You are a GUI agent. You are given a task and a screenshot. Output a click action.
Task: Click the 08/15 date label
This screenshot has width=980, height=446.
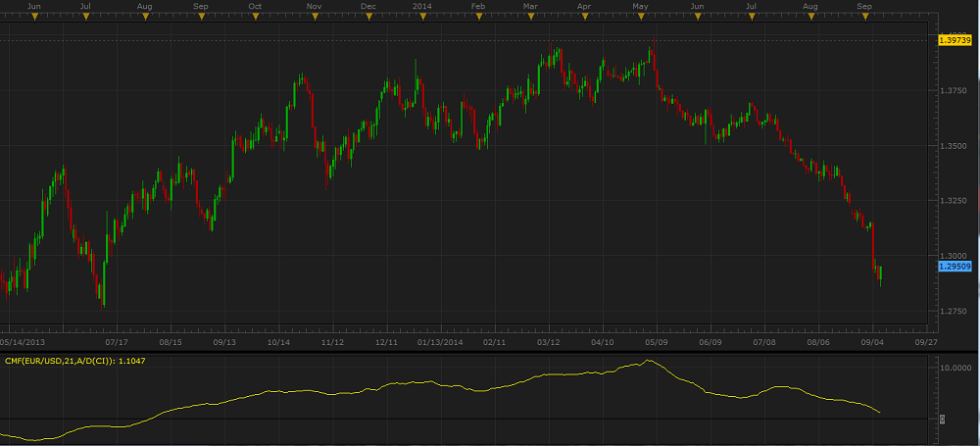click(171, 342)
